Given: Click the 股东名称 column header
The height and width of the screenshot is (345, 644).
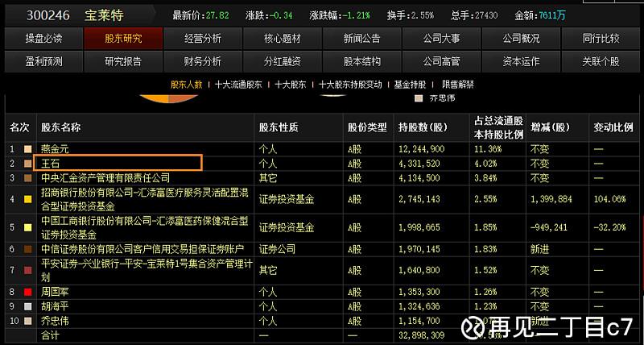Looking at the screenshot, I should coord(61,127).
